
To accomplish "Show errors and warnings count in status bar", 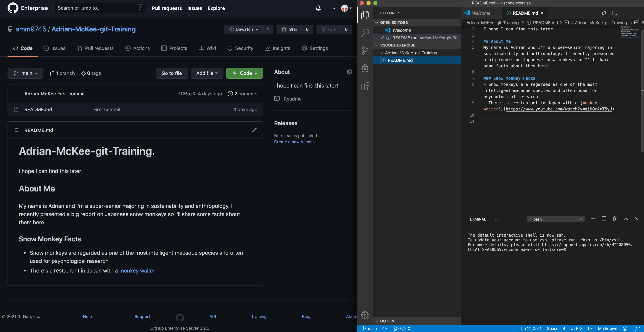I will tap(401, 329).
